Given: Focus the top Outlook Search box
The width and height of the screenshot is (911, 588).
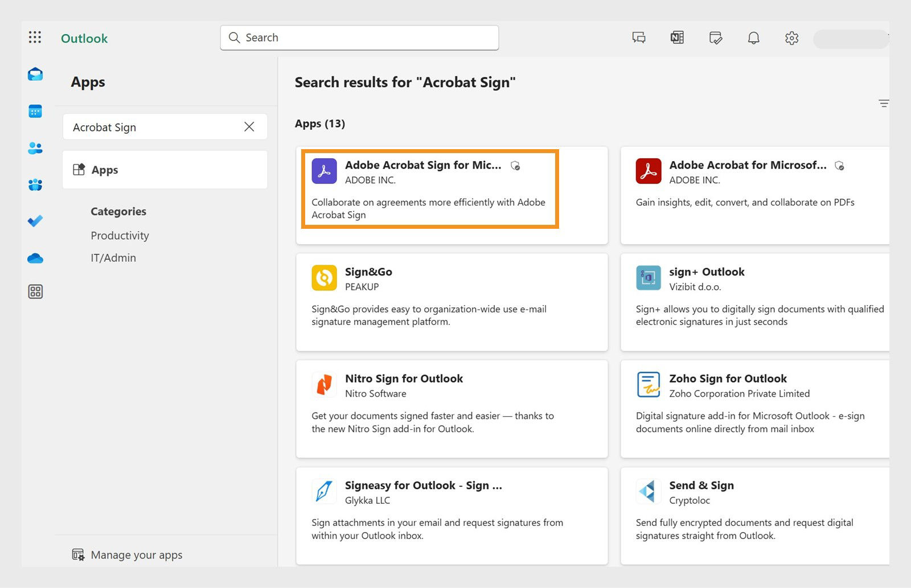Looking at the screenshot, I should [x=359, y=38].
